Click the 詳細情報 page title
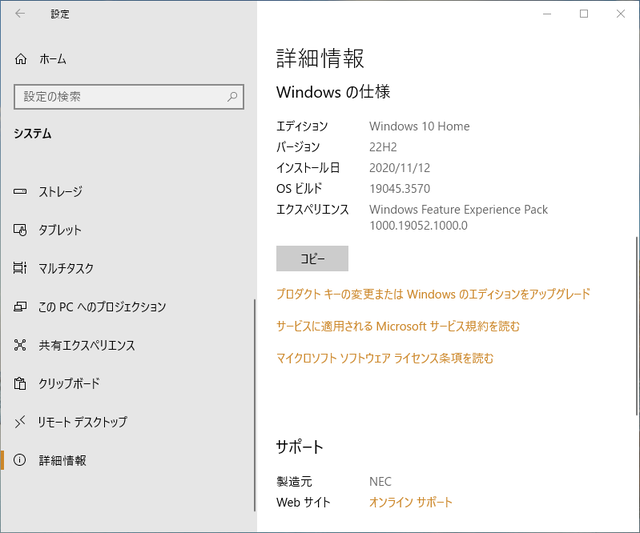This screenshot has height=533, width=640. [x=320, y=58]
